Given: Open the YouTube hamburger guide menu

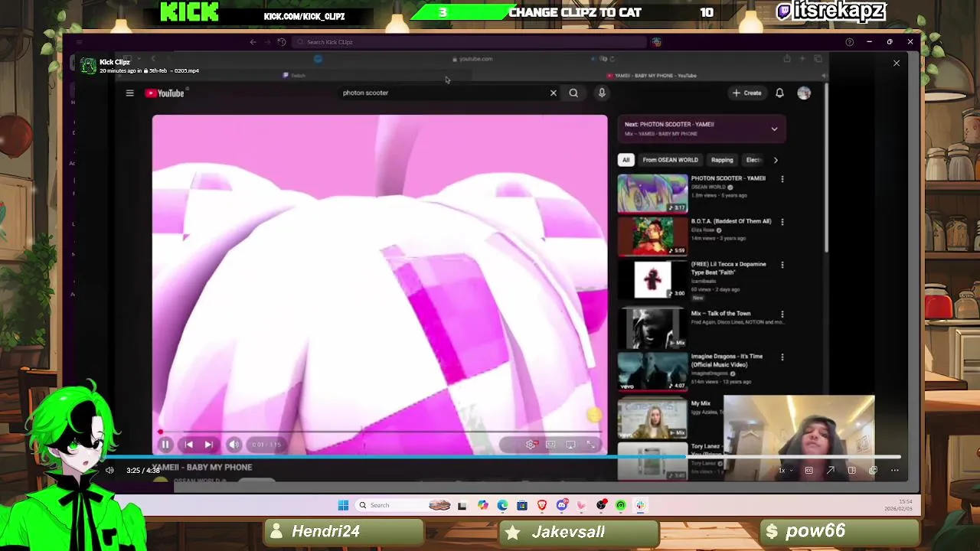Looking at the screenshot, I should (x=129, y=93).
